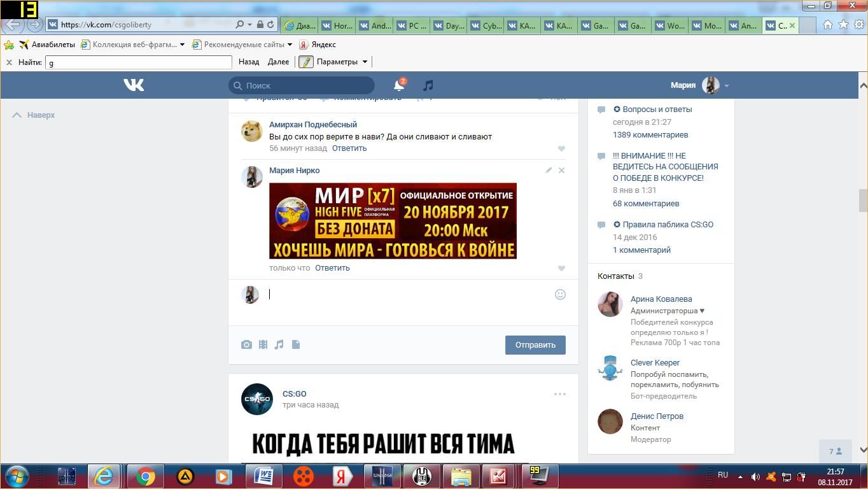Open Microsoft Word from the taskbar
Viewport: 868px width, 489px height.
click(264, 476)
